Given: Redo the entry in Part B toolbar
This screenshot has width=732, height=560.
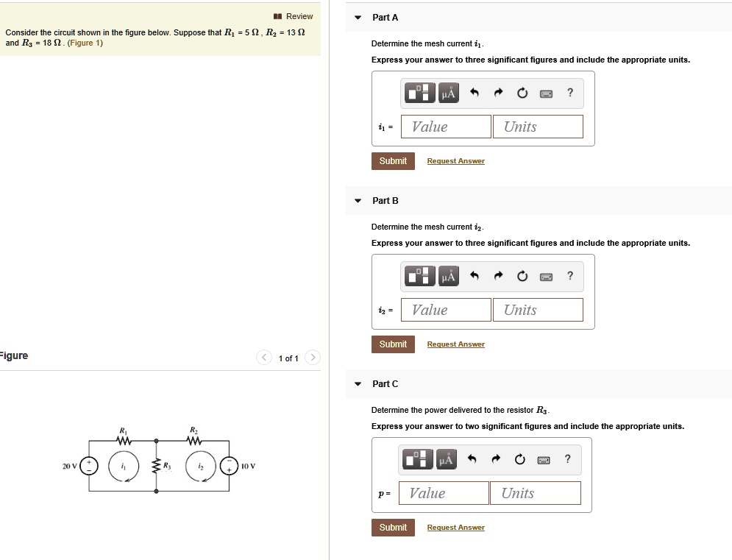Looking at the screenshot, I should [498, 277].
